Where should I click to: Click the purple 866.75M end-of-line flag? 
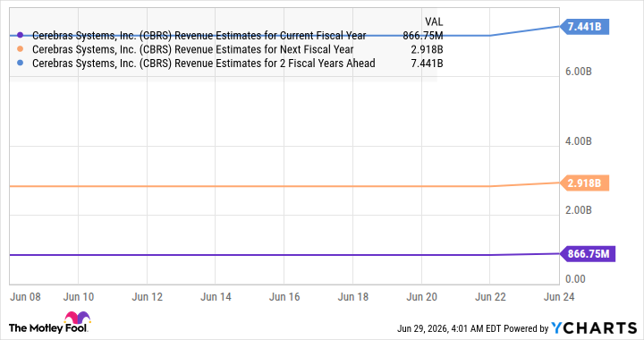pos(588,254)
